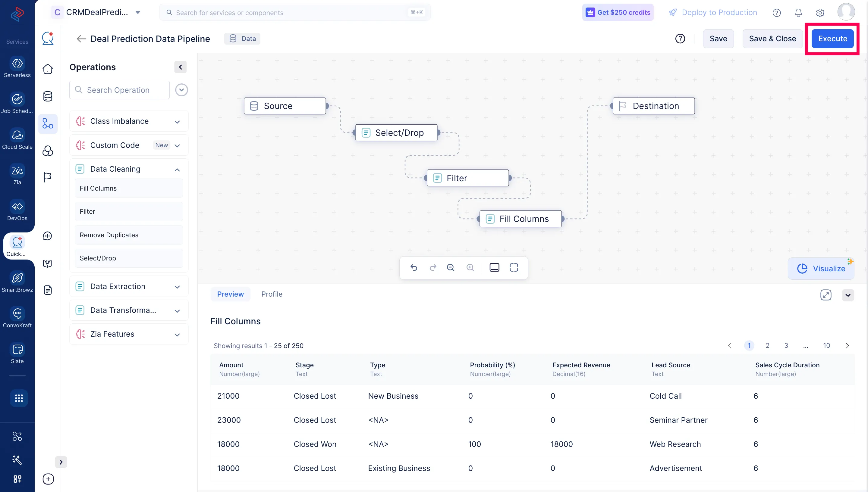
Task: Click the fit-to-screen icon on the canvas toolbar
Action: (x=513, y=267)
